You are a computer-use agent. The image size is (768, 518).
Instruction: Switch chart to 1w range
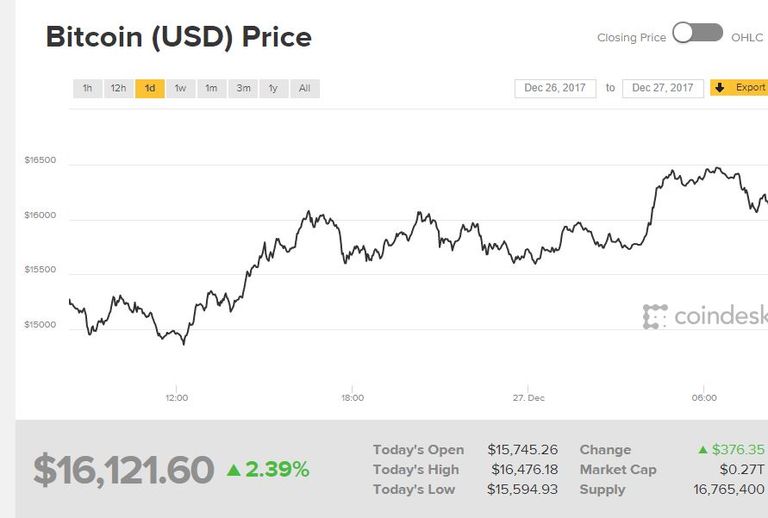click(180, 88)
